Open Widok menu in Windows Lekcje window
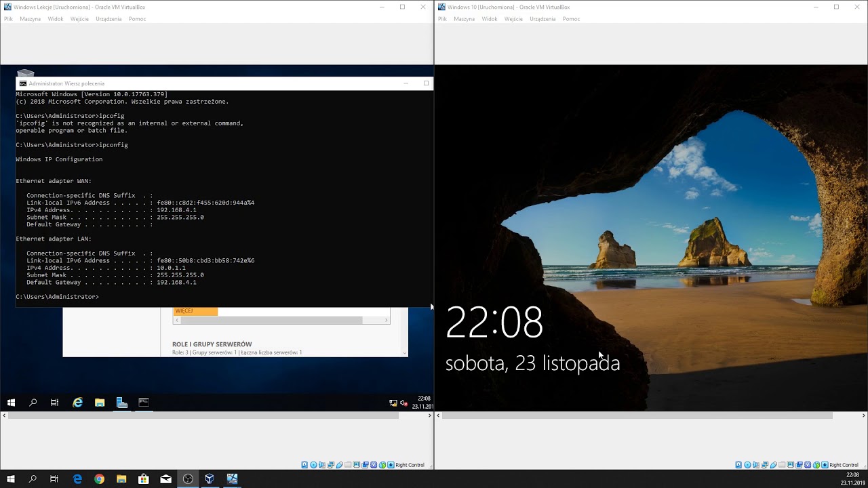The width and height of the screenshot is (868, 488). tap(56, 19)
